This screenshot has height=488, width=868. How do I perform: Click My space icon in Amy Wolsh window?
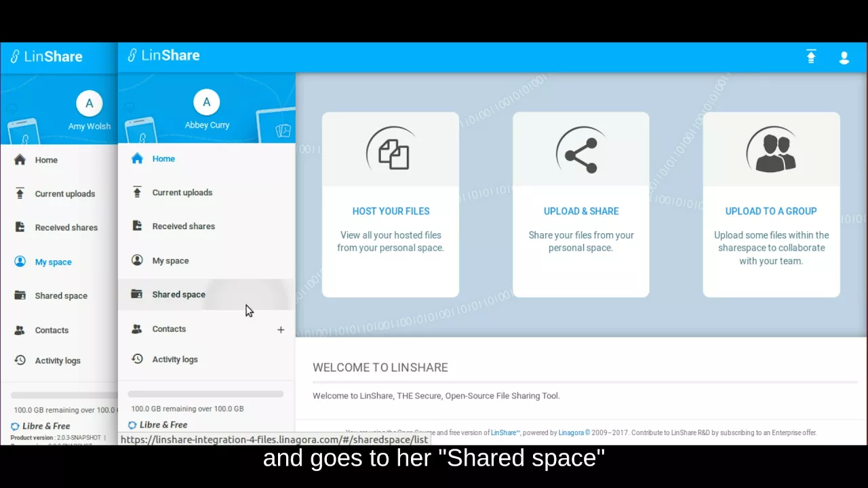click(20, 262)
